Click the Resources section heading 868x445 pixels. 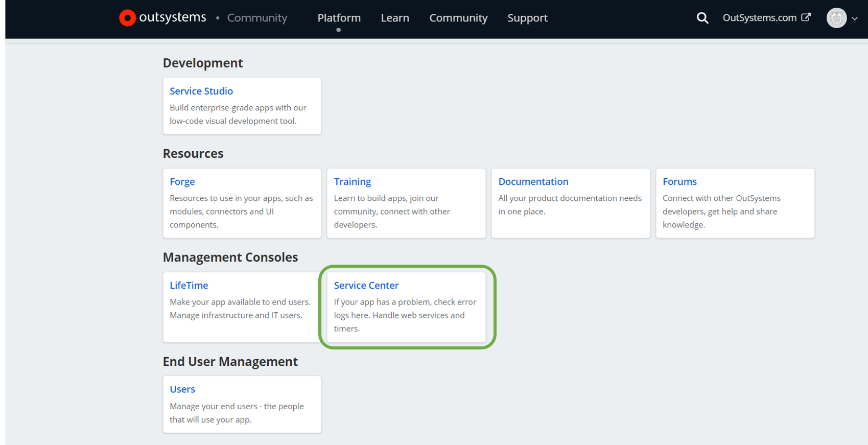click(193, 153)
